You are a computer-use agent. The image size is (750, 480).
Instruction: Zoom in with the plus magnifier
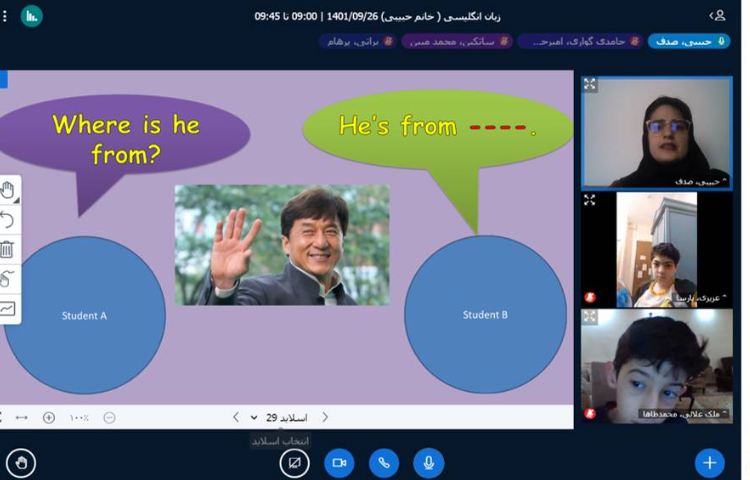pyautogui.click(x=48, y=417)
